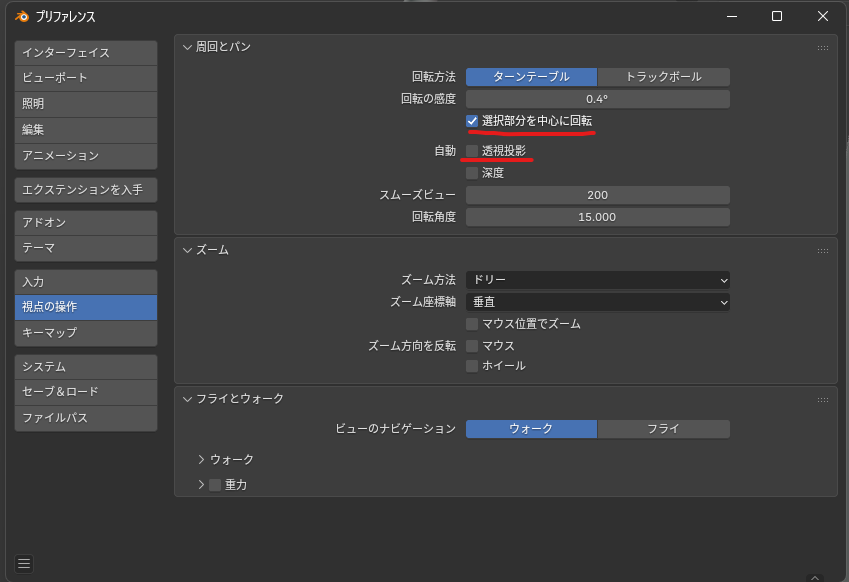Enable the 重力 checkbox

(215, 485)
